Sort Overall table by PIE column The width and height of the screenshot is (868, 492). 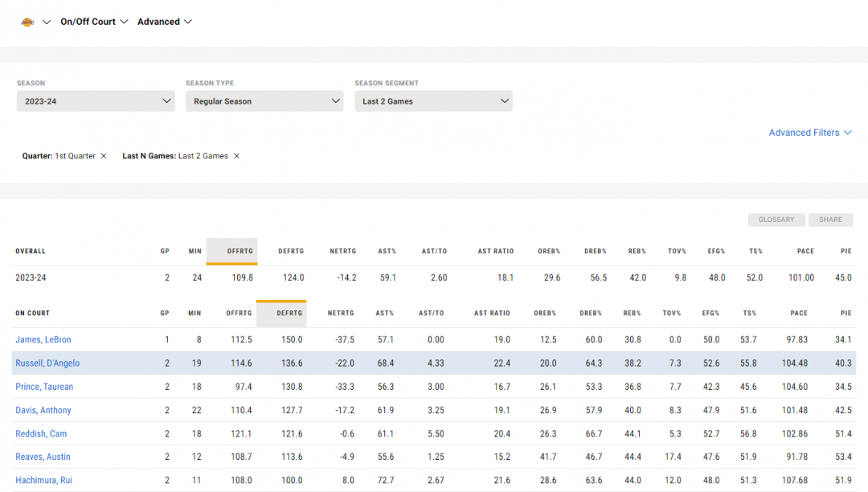click(845, 252)
